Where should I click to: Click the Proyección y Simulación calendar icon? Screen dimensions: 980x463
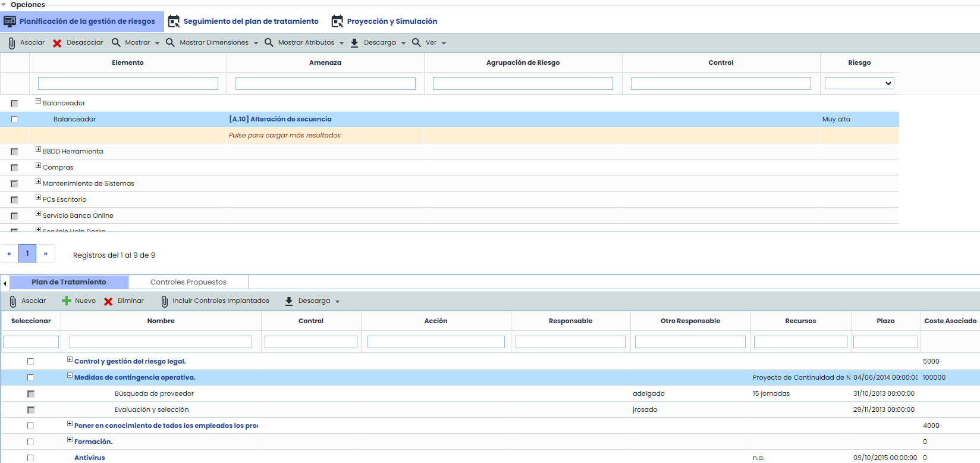(x=337, y=21)
